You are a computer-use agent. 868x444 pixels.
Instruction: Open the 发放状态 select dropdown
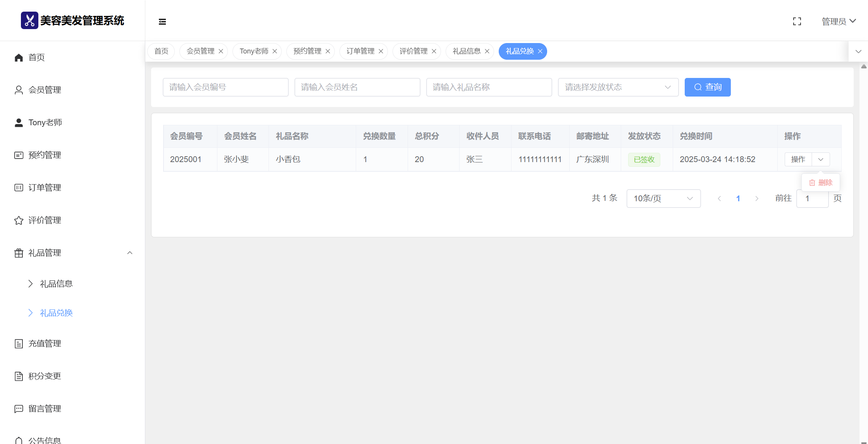[618, 87]
